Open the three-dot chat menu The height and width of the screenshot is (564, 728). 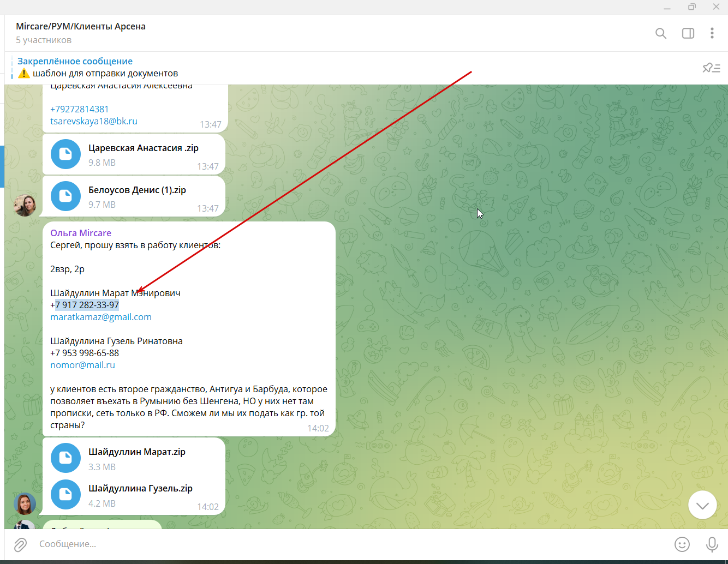click(712, 33)
